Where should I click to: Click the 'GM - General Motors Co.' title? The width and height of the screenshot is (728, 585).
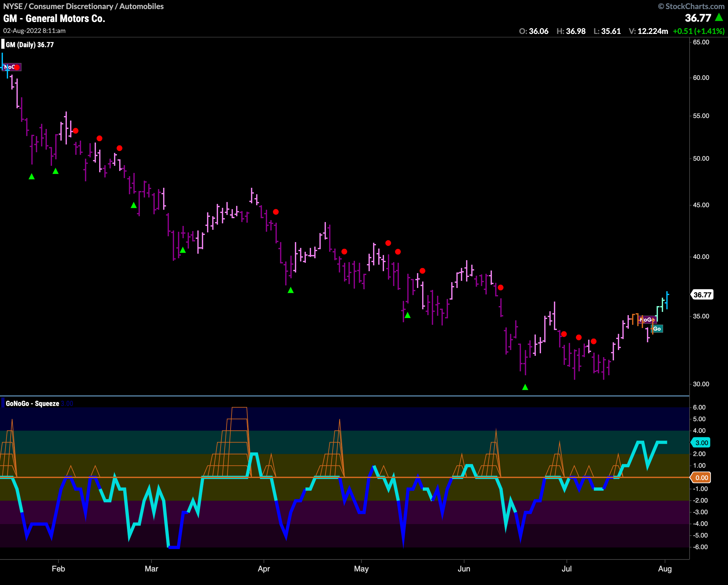(x=54, y=18)
